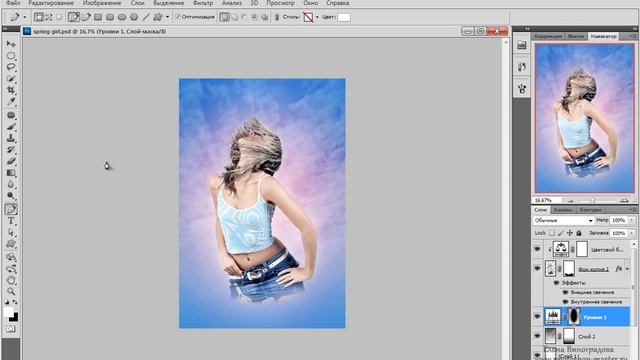Open the 'Редактирование' menu

click(x=51, y=3)
